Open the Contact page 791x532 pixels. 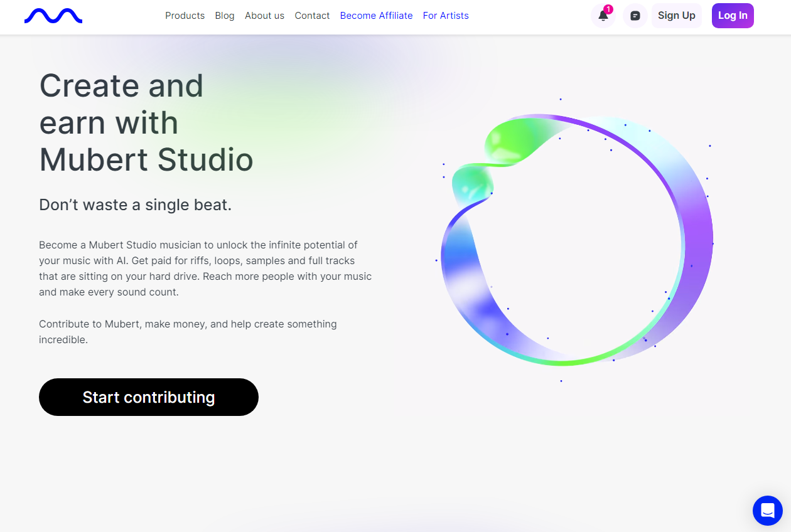312,16
